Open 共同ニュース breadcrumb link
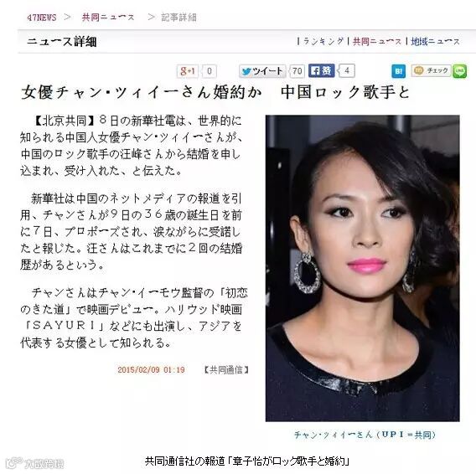476x474 pixels. click(x=108, y=18)
